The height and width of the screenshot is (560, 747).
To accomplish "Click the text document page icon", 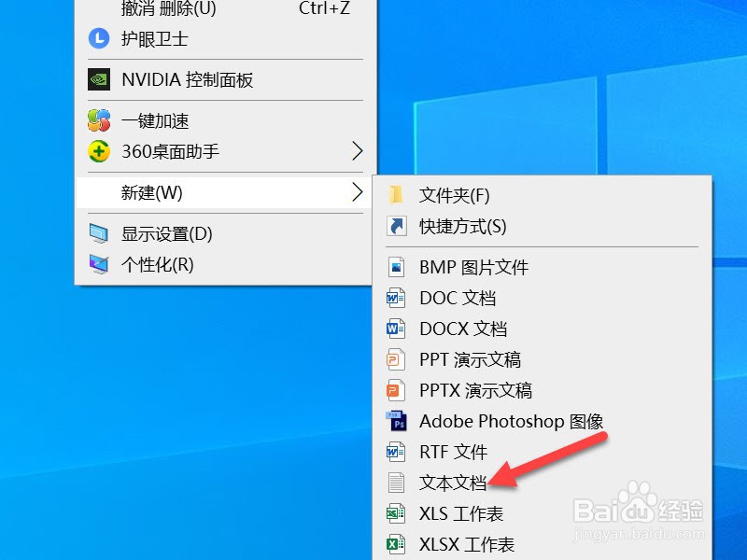I will 396,483.
